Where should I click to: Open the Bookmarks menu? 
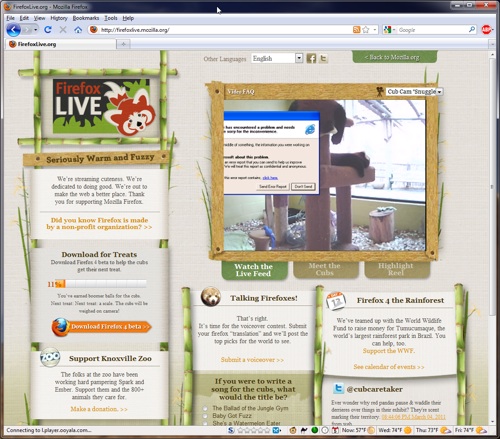click(86, 18)
